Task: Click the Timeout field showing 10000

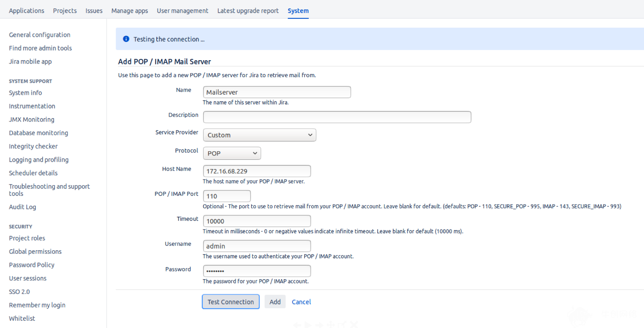Action: coord(257,221)
